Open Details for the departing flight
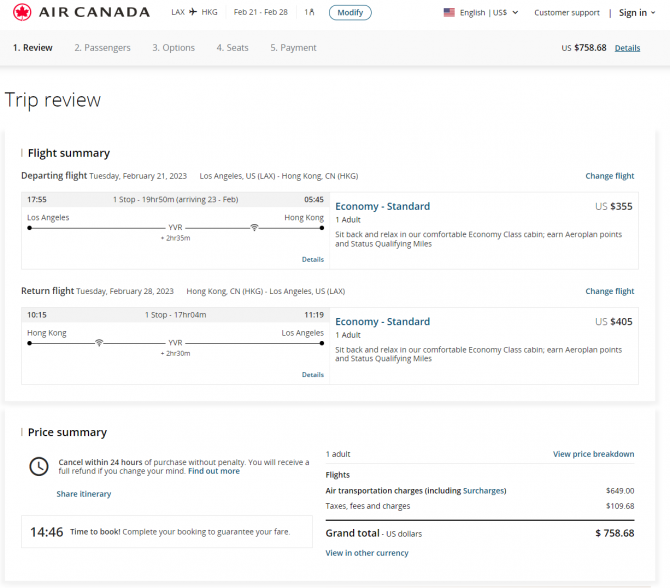 313,259
